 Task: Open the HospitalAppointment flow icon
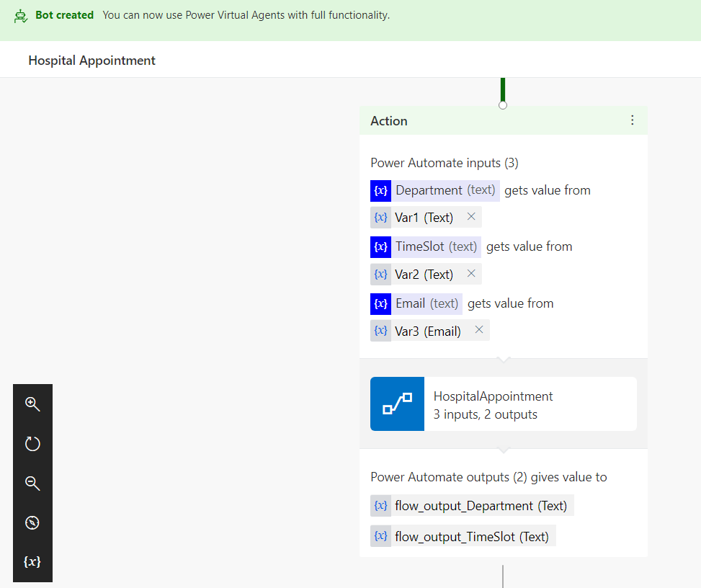[398, 404]
